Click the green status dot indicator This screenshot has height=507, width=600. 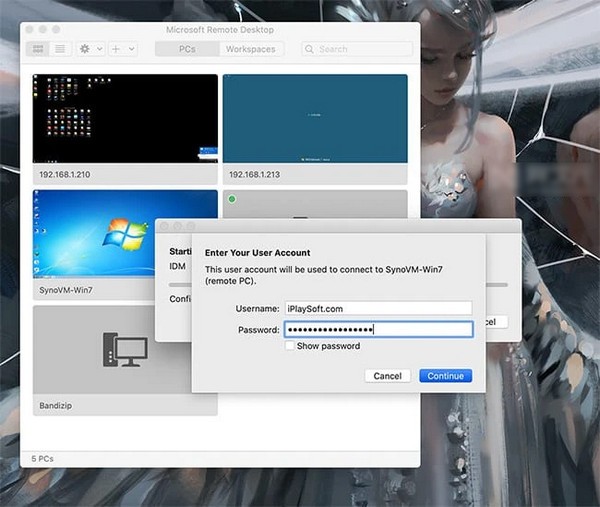click(232, 200)
